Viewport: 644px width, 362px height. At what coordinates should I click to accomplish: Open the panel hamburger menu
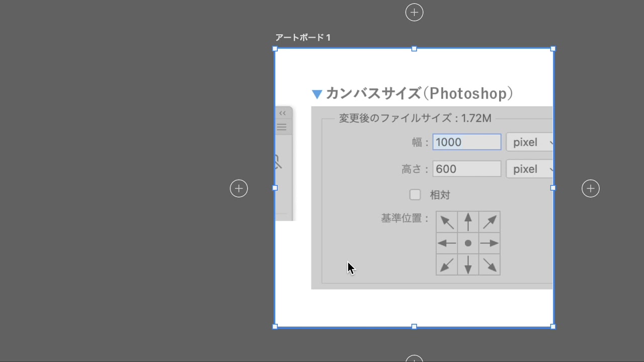[x=282, y=127]
